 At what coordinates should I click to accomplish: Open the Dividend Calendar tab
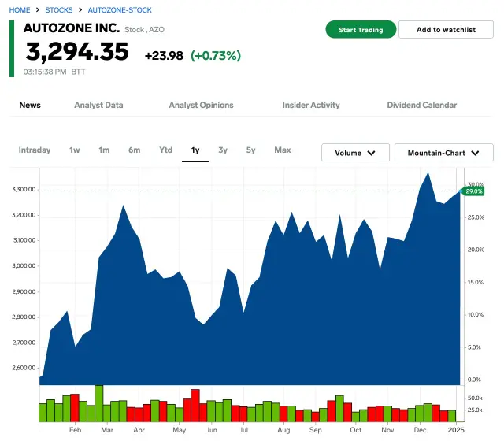pos(421,105)
